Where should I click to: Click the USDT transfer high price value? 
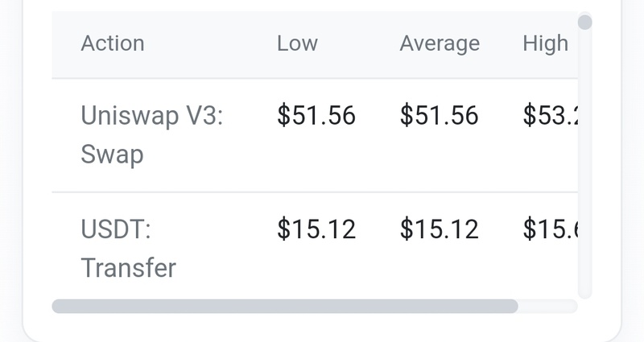(550, 229)
